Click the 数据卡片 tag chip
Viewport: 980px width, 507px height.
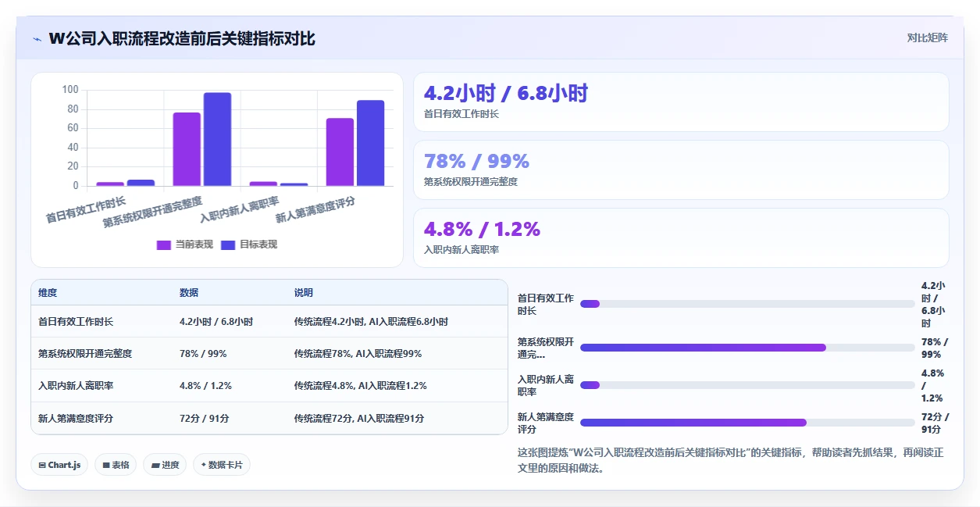pyautogui.click(x=222, y=465)
